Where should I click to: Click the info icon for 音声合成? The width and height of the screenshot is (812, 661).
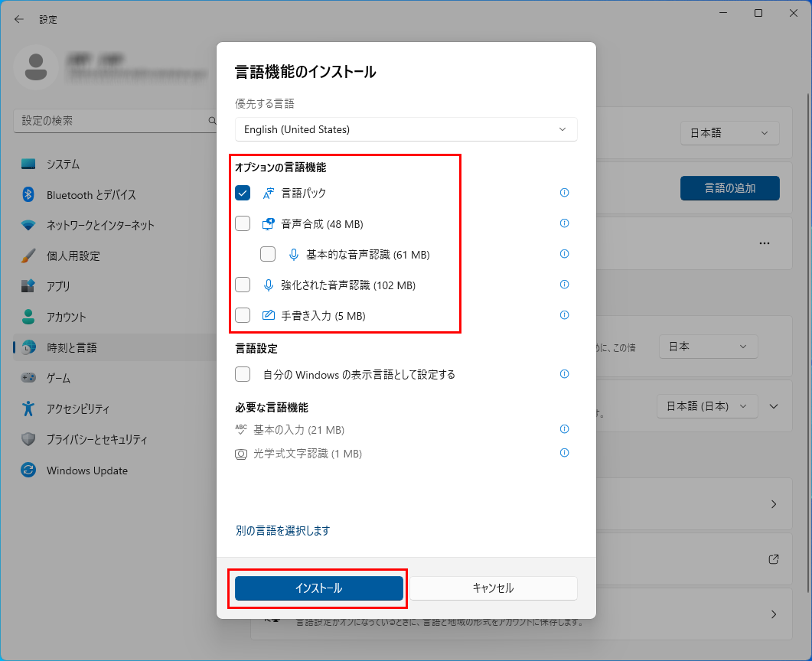(565, 223)
